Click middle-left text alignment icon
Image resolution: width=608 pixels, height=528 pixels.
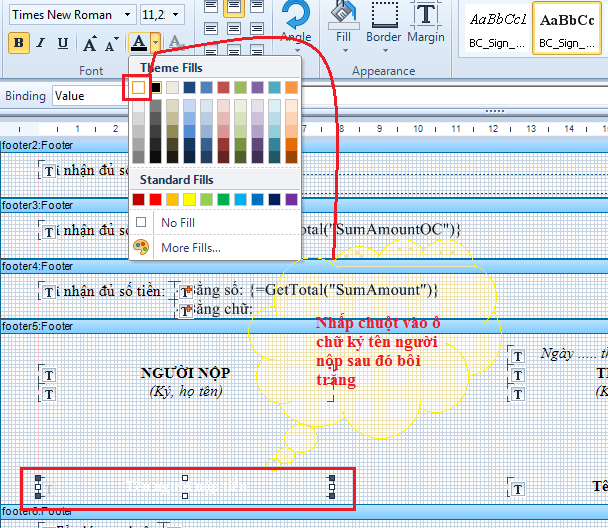click(x=211, y=28)
